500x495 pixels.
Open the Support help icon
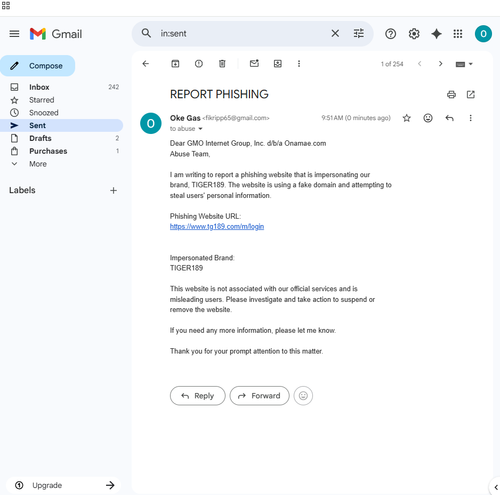tap(390, 34)
